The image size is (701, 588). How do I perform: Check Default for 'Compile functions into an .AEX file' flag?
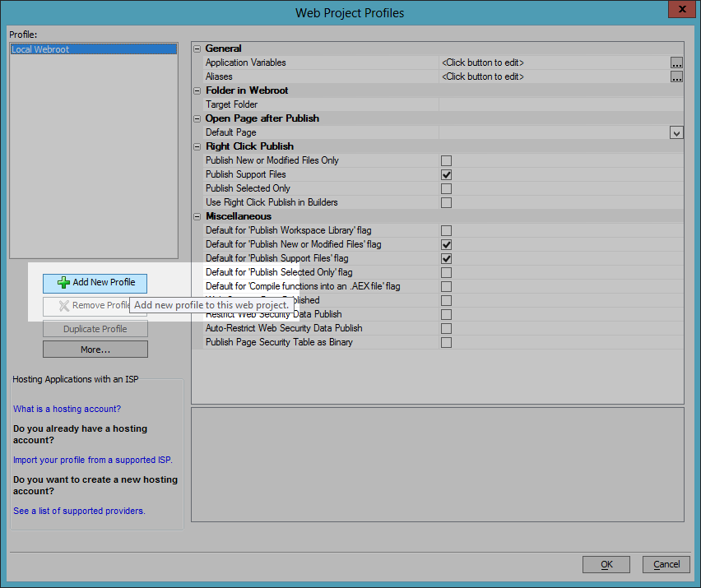click(x=446, y=286)
